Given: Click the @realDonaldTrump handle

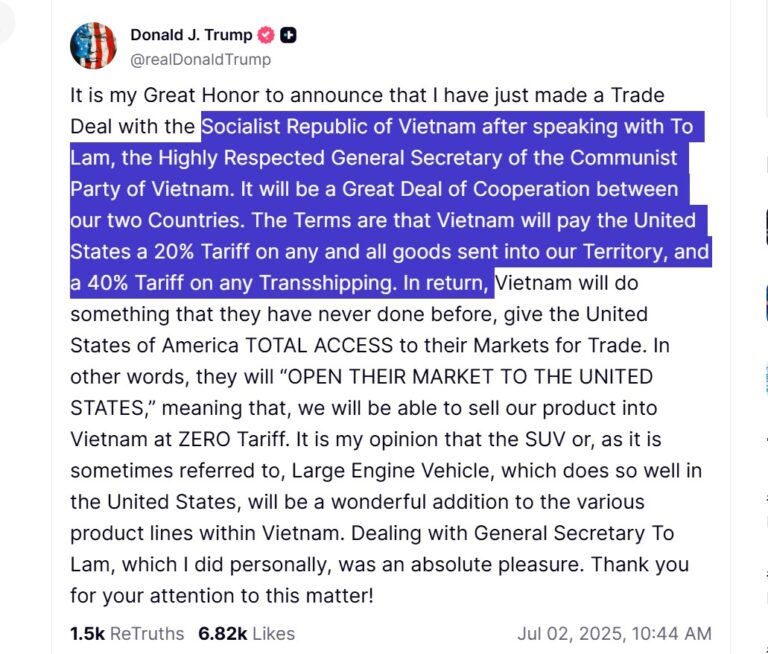Looking at the screenshot, I should click(200, 59).
